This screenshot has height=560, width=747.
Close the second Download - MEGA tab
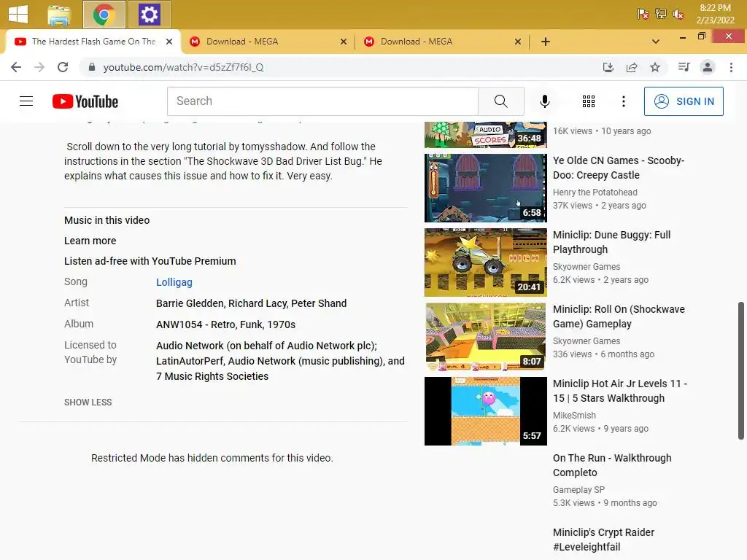point(518,42)
